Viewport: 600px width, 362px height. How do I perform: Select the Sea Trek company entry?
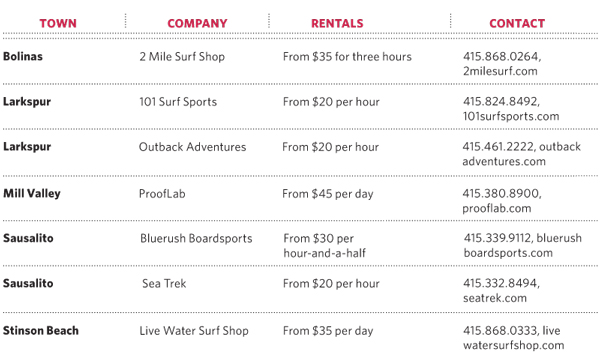pos(164,284)
